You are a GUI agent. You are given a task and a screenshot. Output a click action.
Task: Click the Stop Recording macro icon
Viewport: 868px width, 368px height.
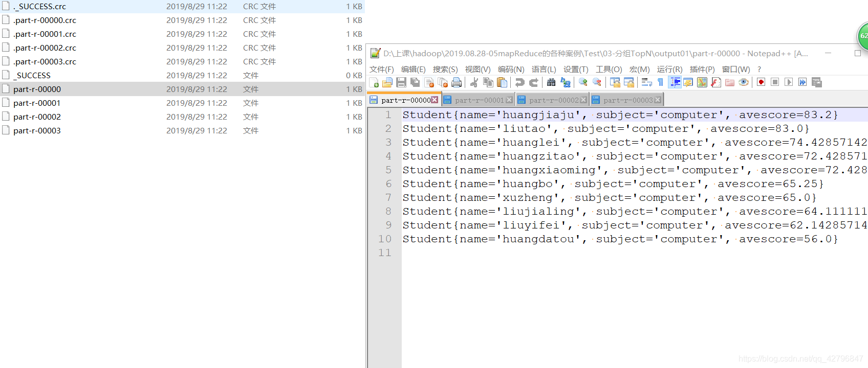[x=775, y=82]
